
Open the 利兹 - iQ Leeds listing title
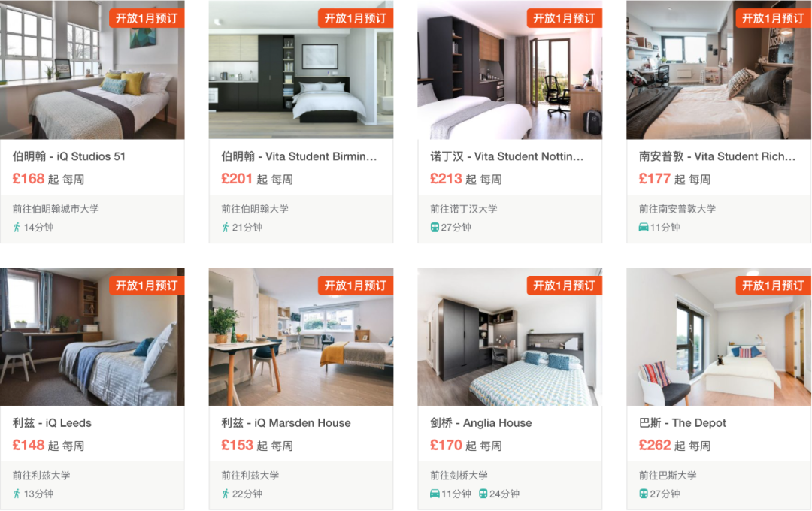click(52, 423)
